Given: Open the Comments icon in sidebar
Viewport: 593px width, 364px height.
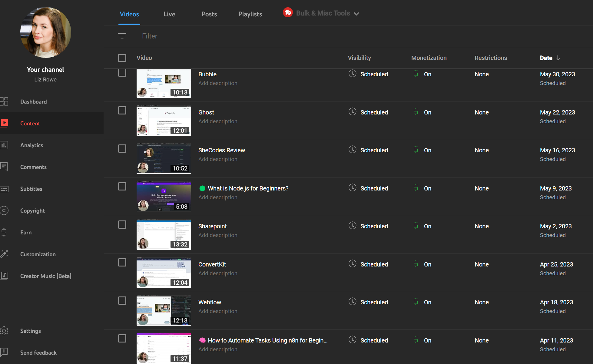Looking at the screenshot, I should coord(4,167).
